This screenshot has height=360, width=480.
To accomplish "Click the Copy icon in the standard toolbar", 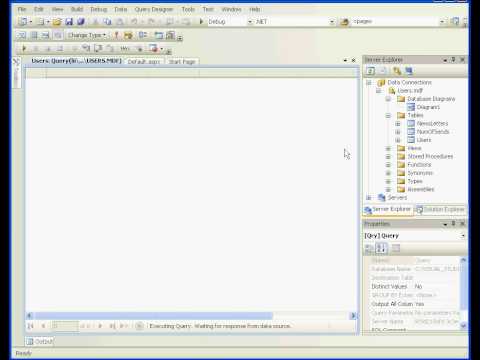I will click(107, 22).
